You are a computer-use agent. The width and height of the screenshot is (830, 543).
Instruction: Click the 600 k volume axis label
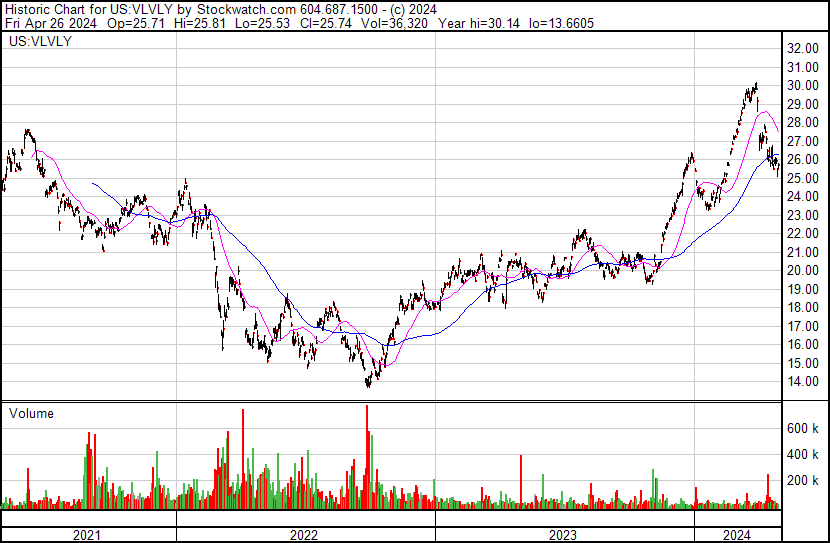click(804, 428)
